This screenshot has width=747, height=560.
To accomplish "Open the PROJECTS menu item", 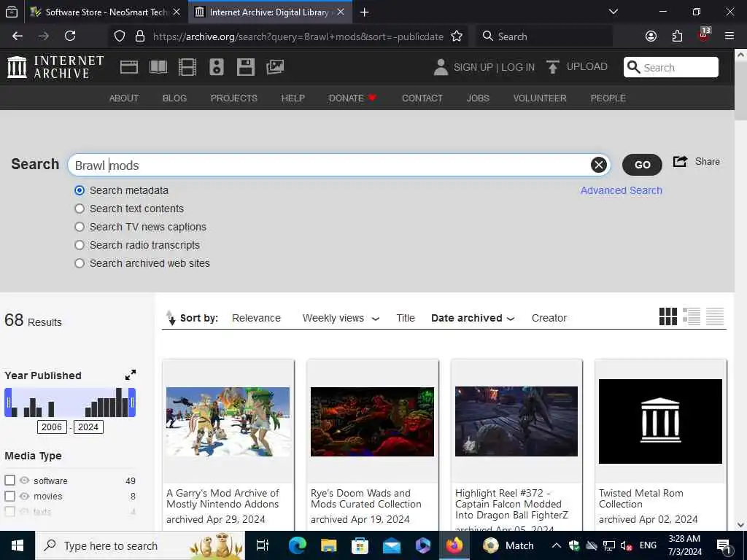I will click(x=234, y=98).
